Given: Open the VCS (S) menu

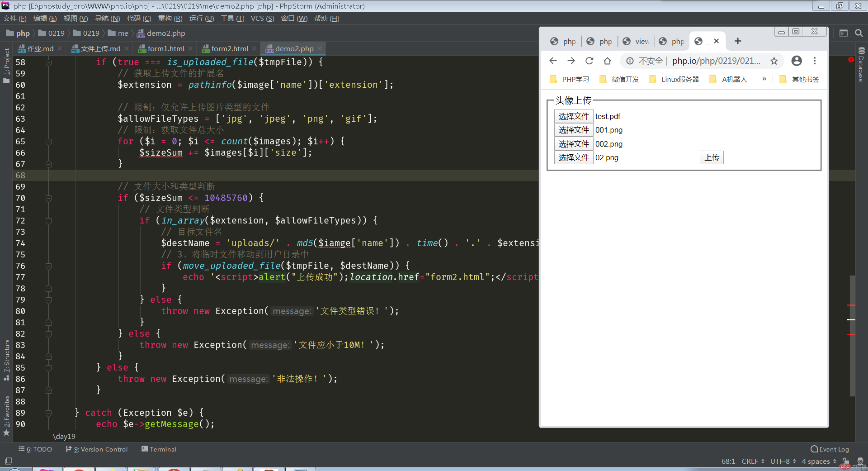Looking at the screenshot, I should (262, 18).
